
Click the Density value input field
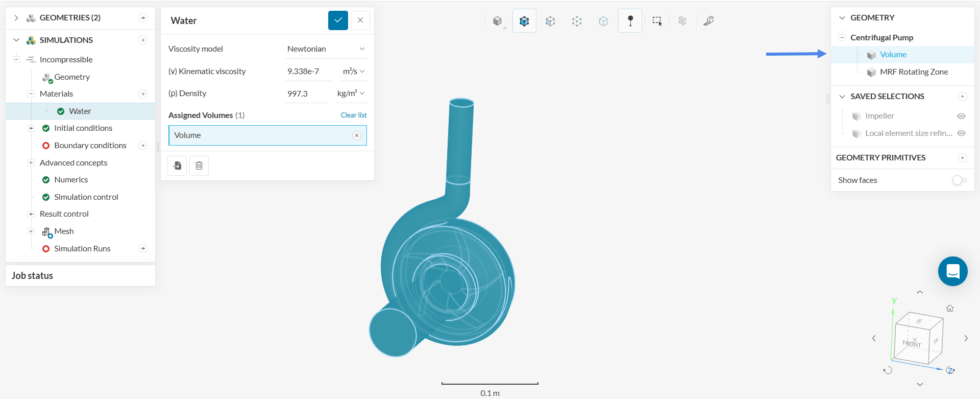[305, 94]
